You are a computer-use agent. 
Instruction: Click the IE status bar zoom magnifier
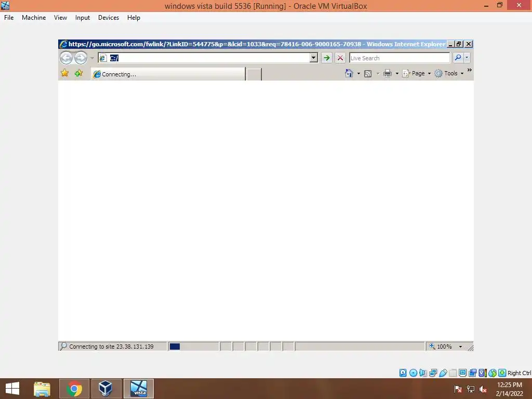[x=432, y=346]
